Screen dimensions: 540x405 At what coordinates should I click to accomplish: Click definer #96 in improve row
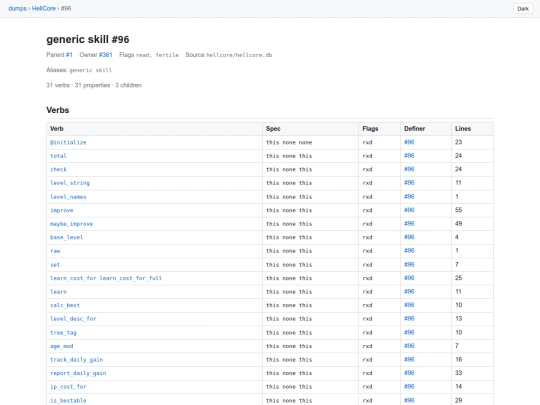409,210
